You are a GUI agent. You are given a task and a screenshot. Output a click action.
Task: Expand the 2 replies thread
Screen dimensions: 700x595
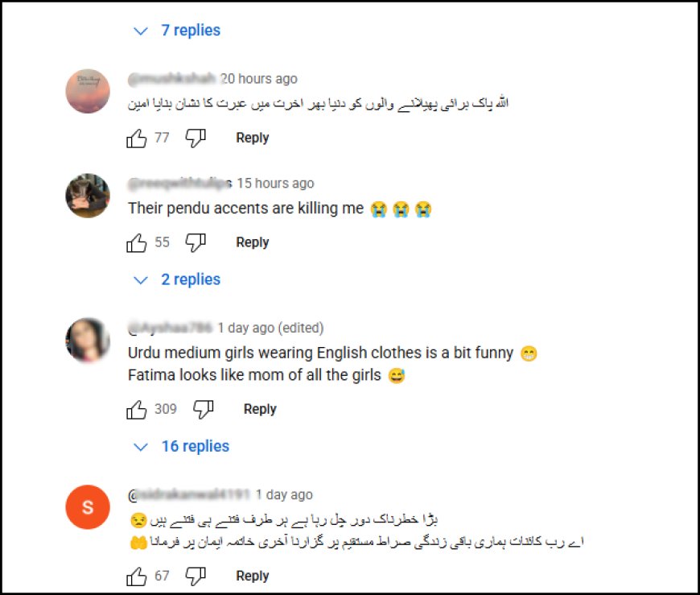click(x=177, y=279)
